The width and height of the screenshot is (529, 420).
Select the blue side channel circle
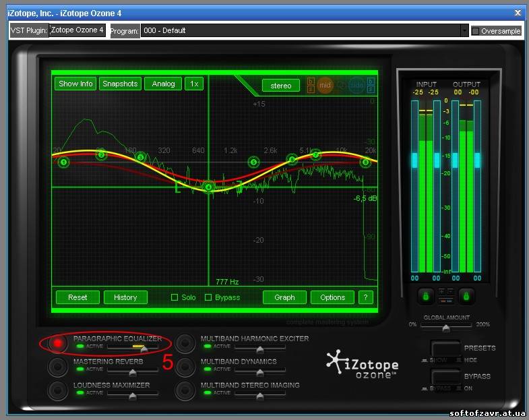point(356,85)
